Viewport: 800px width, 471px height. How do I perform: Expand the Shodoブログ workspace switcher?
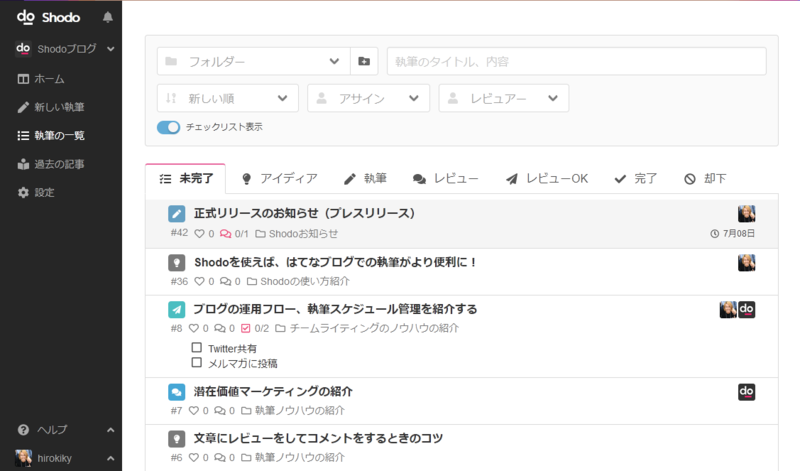click(x=65, y=49)
